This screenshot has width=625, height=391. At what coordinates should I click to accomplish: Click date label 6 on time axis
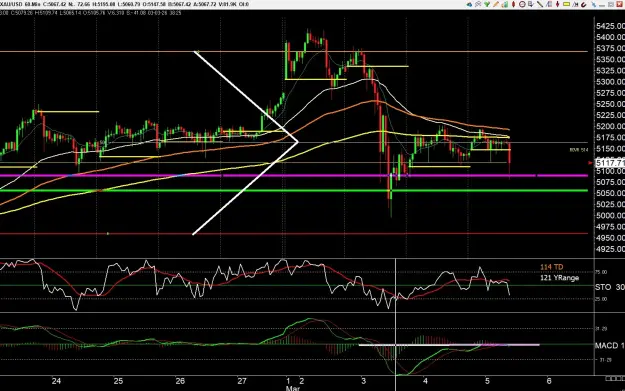click(549, 381)
